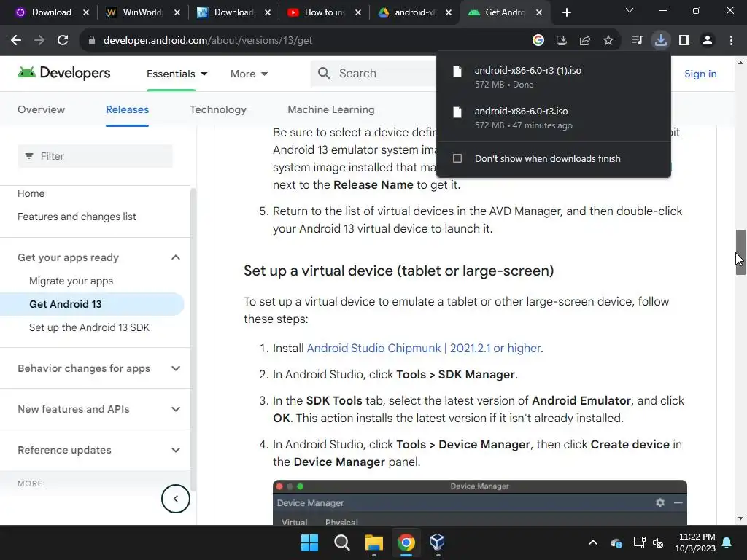
Task: Click the Android Developers logo
Action: (64, 73)
